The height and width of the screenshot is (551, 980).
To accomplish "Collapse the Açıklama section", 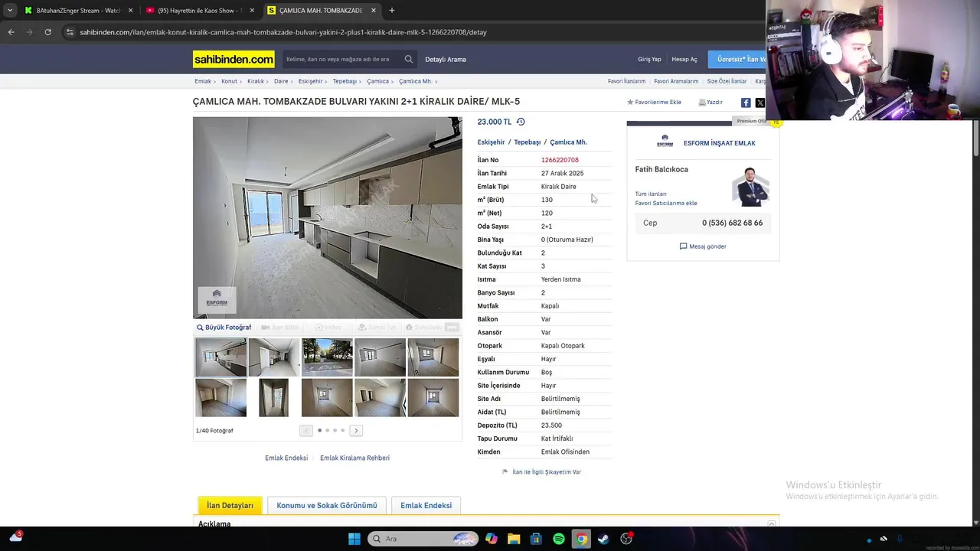I will click(x=772, y=524).
